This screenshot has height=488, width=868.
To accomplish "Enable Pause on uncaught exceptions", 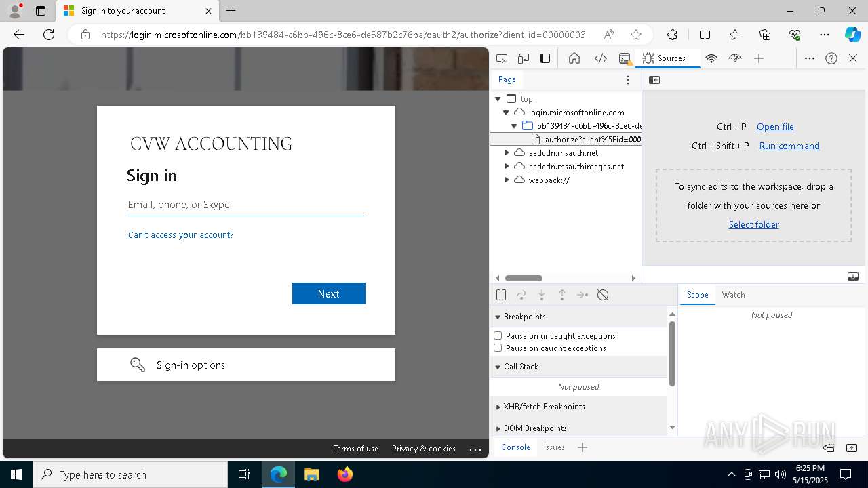I will pos(498,335).
